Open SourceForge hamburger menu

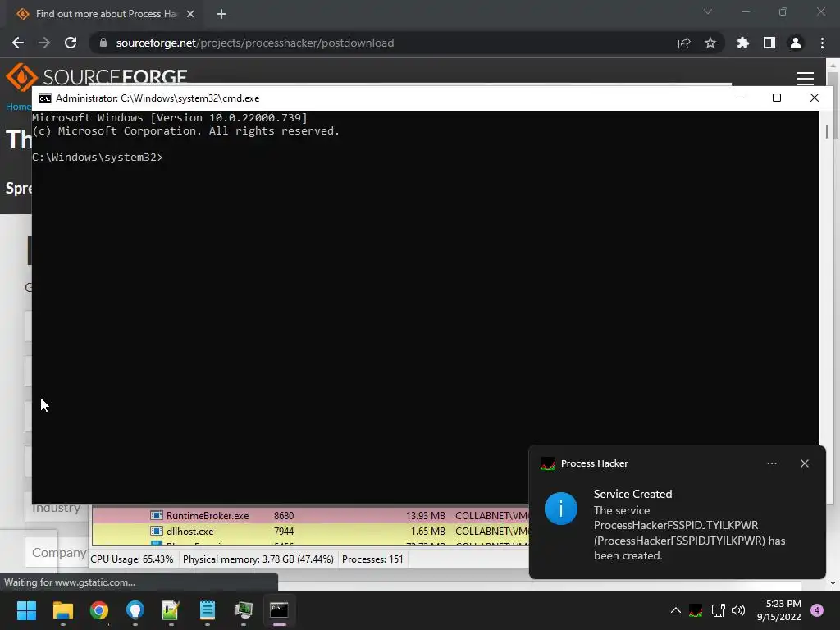(x=806, y=78)
